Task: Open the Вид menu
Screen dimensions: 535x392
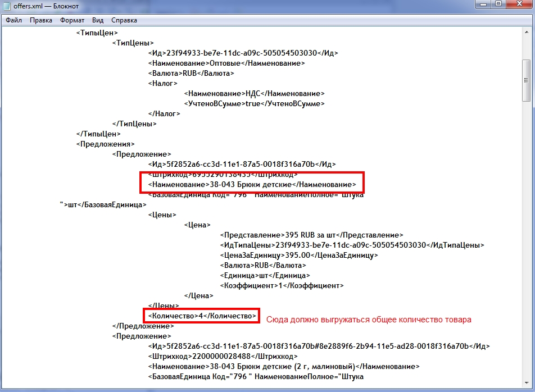Action: (x=98, y=20)
